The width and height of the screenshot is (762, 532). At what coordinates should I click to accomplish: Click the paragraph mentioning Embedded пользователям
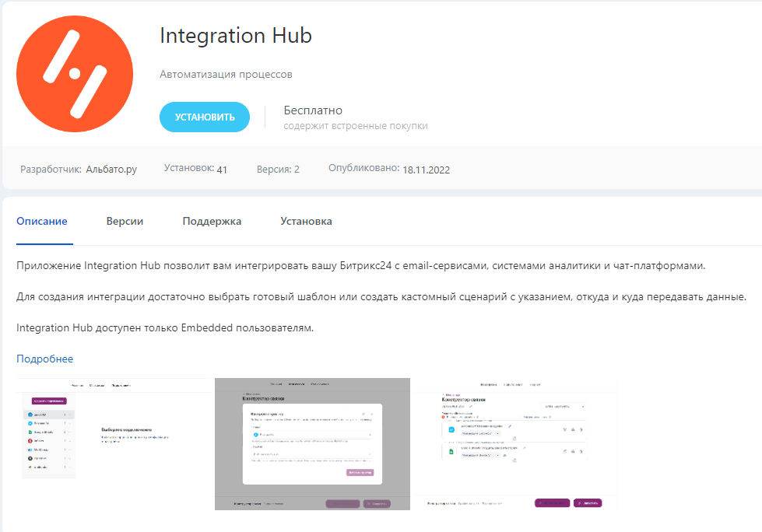[165, 327]
